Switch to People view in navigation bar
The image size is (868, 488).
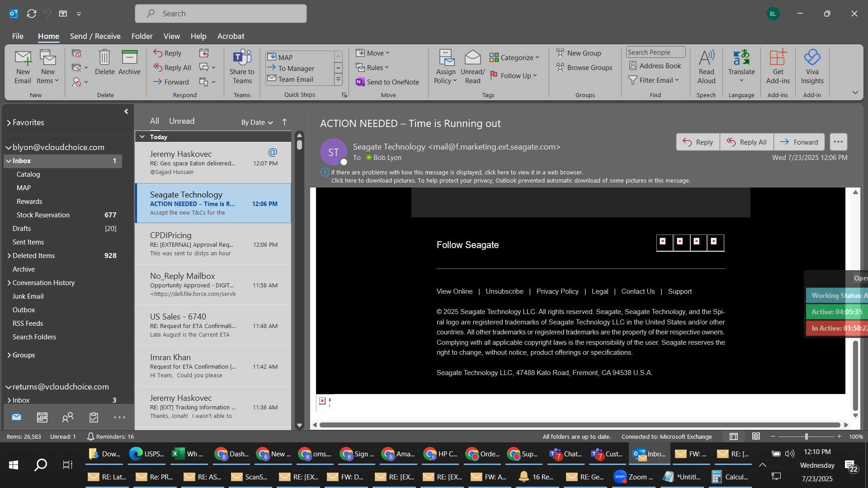click(68, 417)
